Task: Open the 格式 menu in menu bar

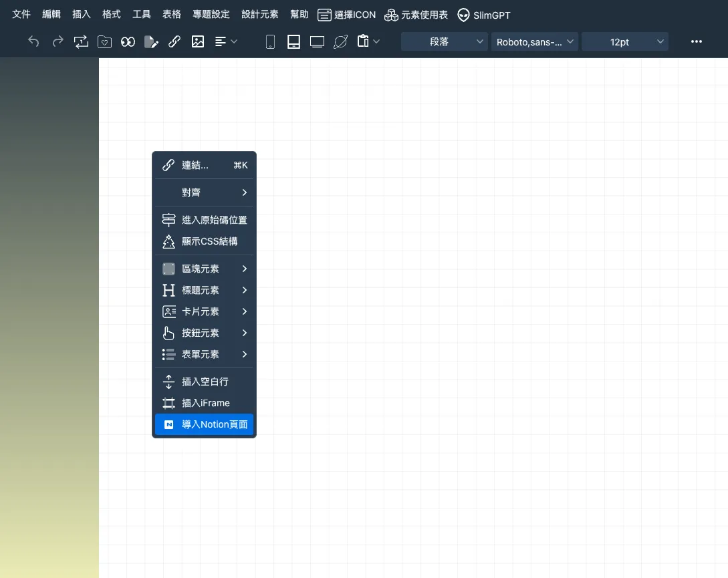Action: (x=112, y=14)
